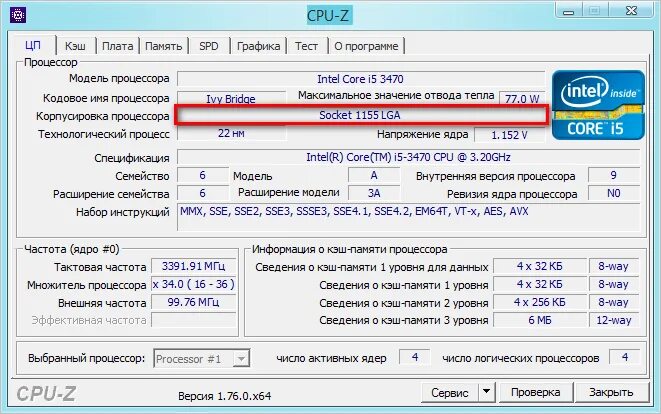Click the Расширение модели value 3A

tap(374, 193)
